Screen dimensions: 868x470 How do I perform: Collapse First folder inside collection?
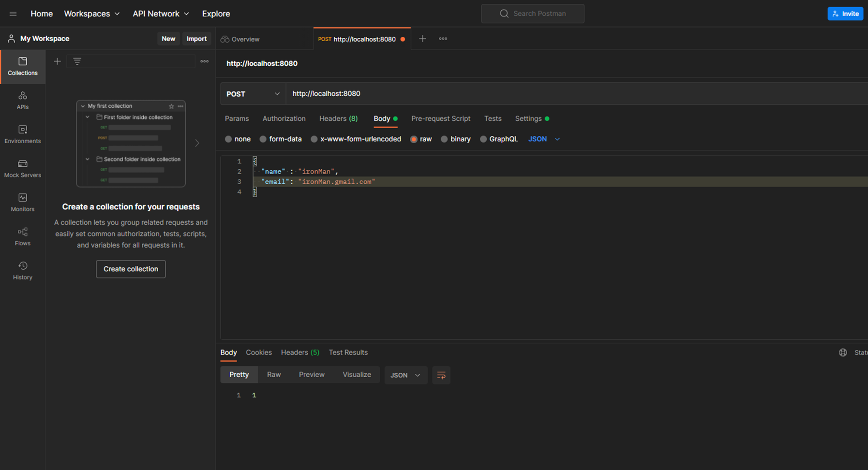[x=88, y=117]
